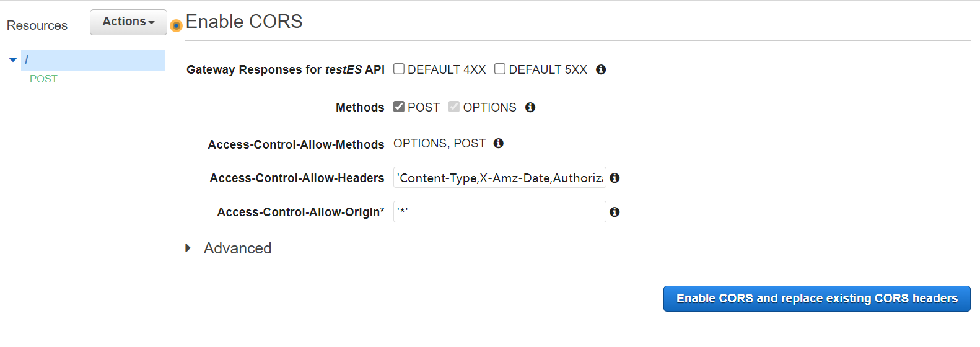Click Enable CORS and replace existing headers
Image resolution: width=980 pixels, height=347 pixels.
pyautogui.click(x=817, y=299)
